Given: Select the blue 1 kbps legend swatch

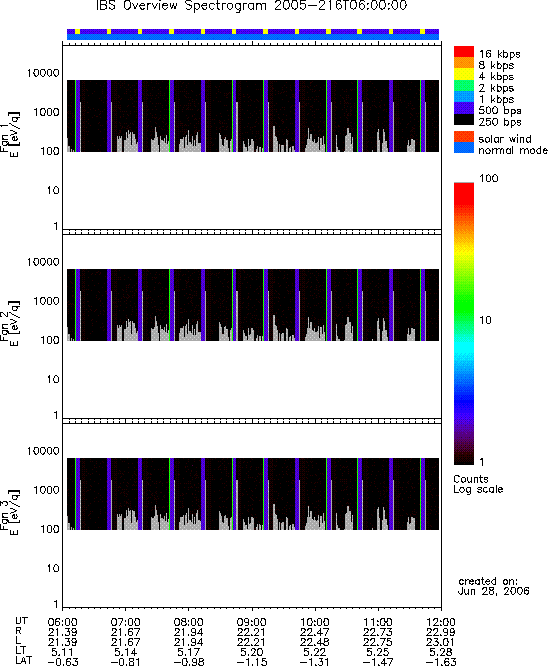Looking at the screenshot, I should tap(463, 96).
